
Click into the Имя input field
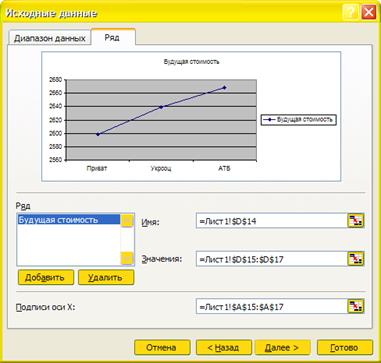272,221
